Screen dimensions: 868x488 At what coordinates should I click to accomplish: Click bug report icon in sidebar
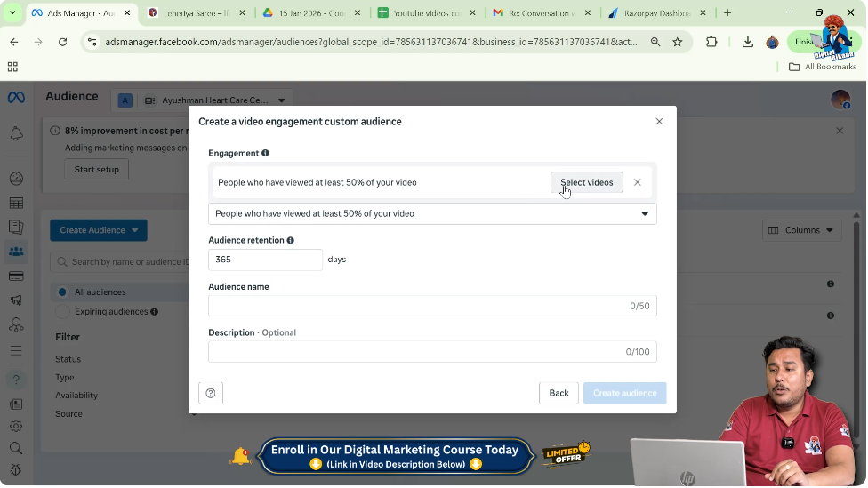tap(16, 470)
